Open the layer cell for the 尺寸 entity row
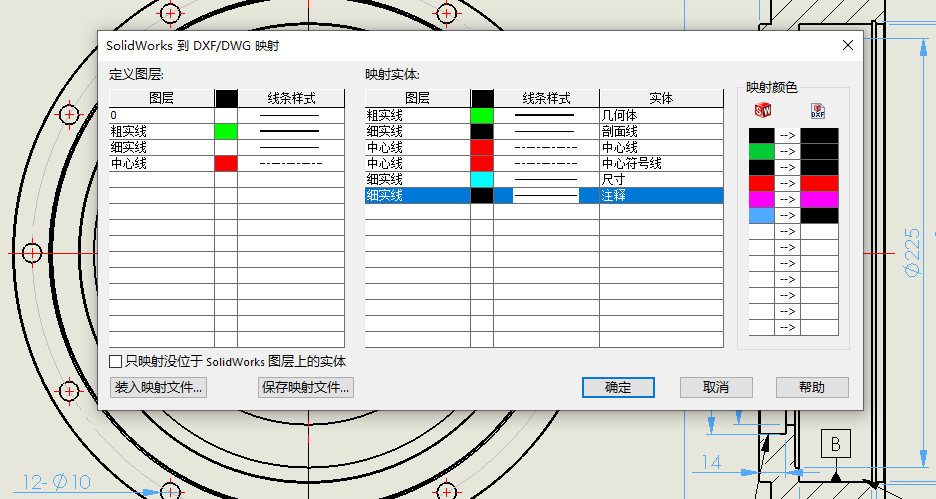Viewport: 936px width, 499px height. 417,179
